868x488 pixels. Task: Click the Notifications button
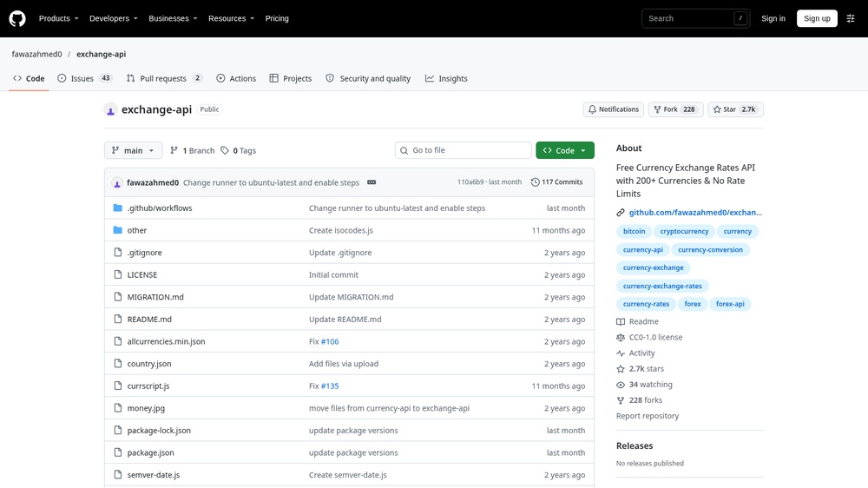point(614,109)
